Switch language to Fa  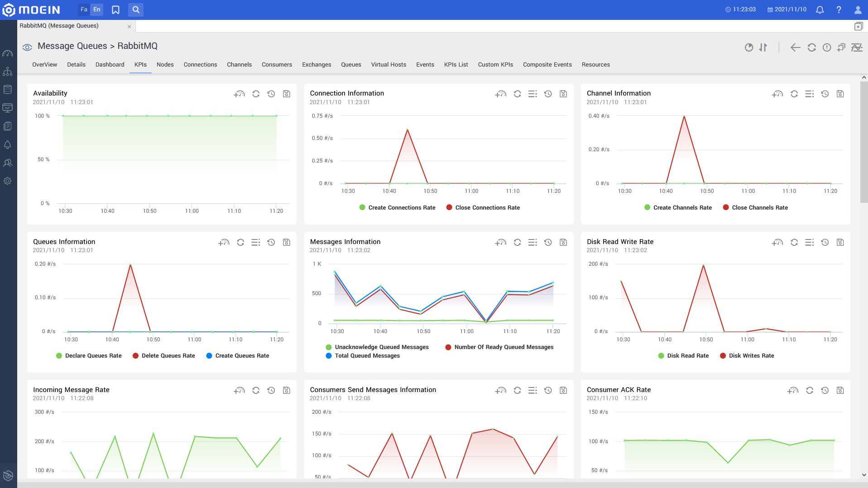[x=84, y=10]
